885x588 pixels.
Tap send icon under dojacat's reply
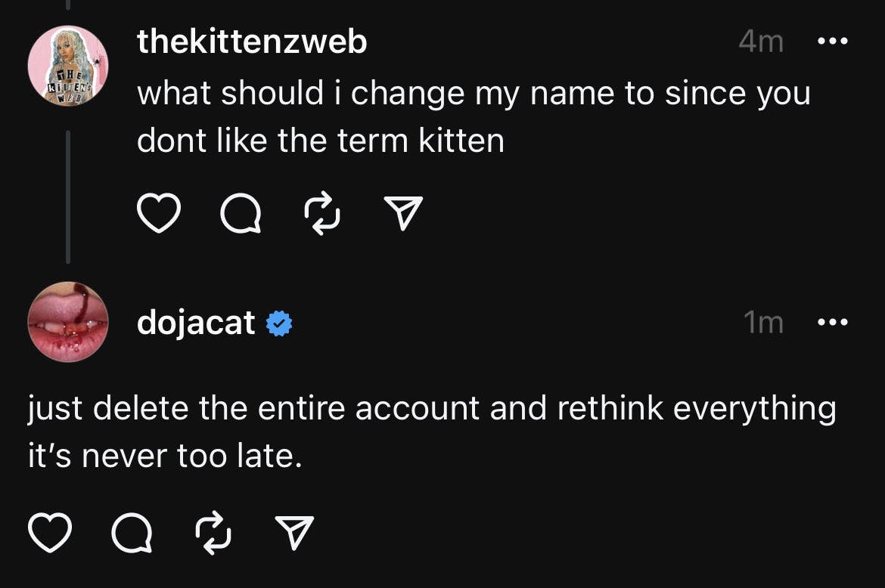point(297,534)
